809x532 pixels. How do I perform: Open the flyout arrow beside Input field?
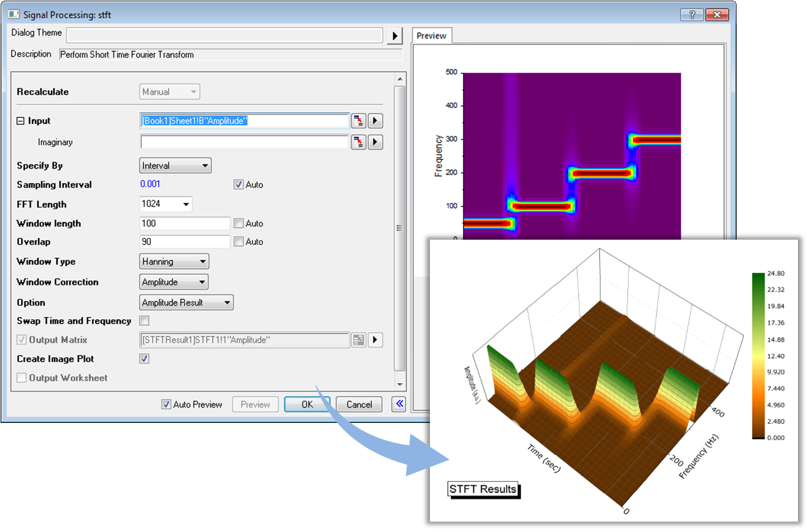[x=375, y=121]
